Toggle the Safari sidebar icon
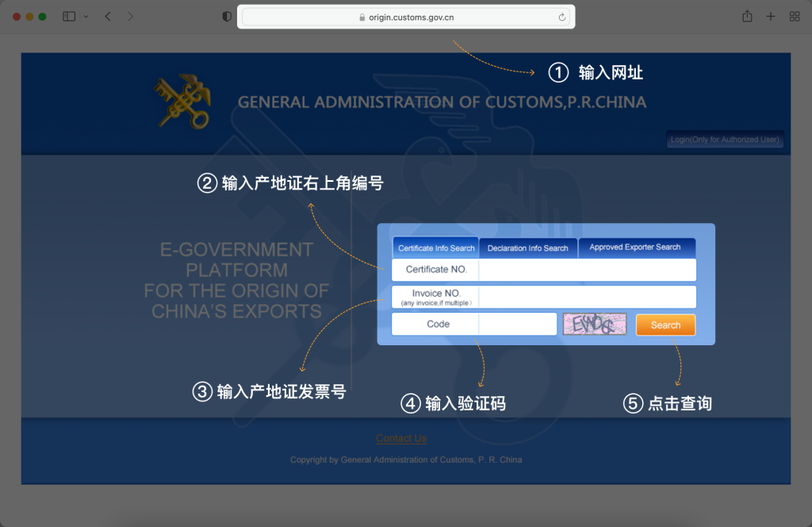The image size is (812, 527). click(69, 17)
